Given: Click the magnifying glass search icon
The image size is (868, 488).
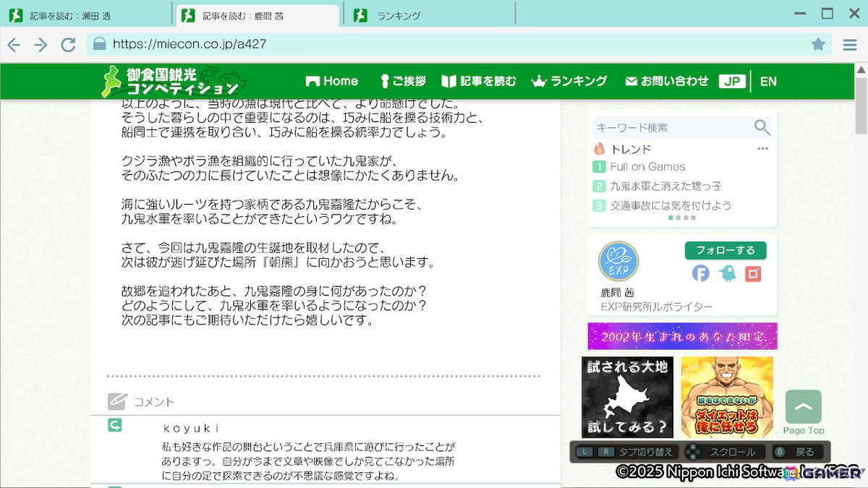Looking at the screenshot, I should pos(762,128).
